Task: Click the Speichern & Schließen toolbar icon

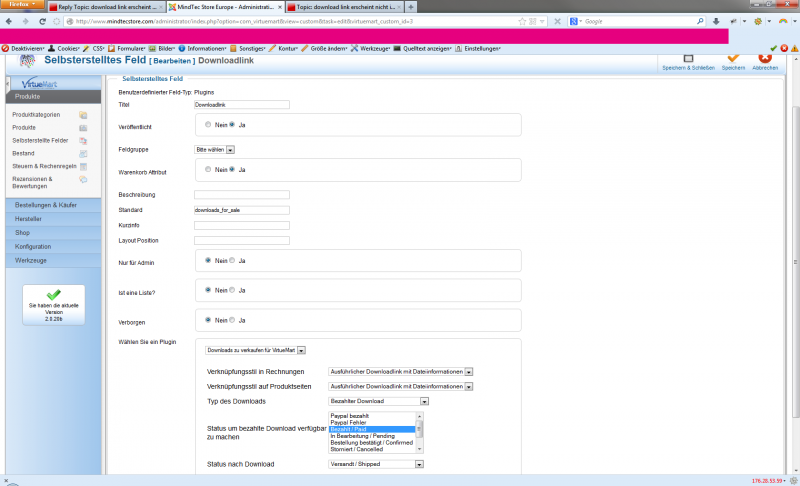Action: 688,59
